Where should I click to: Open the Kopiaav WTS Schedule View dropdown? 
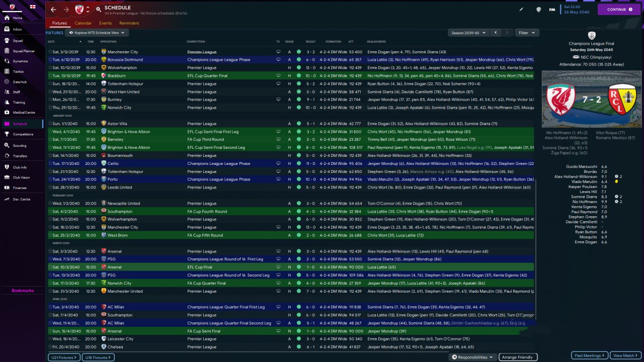point(98,33)
